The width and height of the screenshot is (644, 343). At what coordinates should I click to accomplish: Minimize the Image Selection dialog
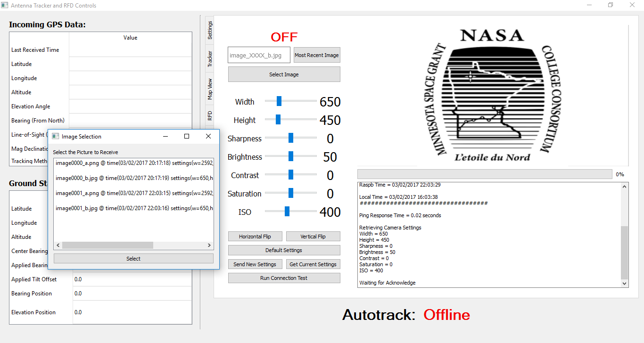tap(165, 136)
